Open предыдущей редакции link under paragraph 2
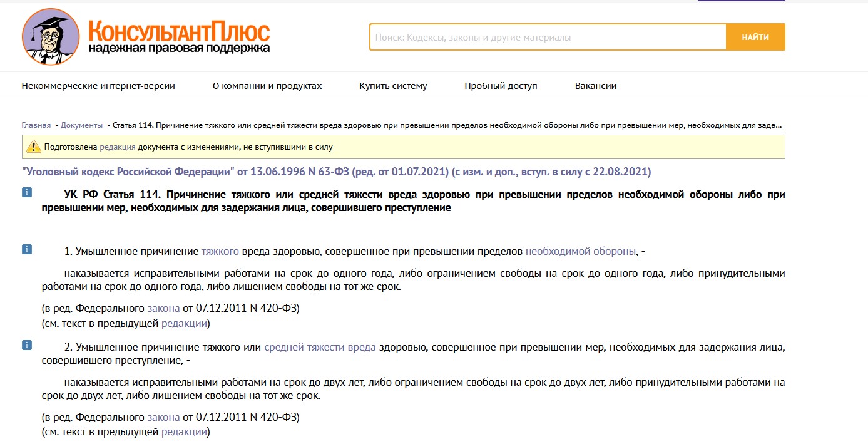Image resolution: width=868 pixels, height=444 pixels. point(184,431)
